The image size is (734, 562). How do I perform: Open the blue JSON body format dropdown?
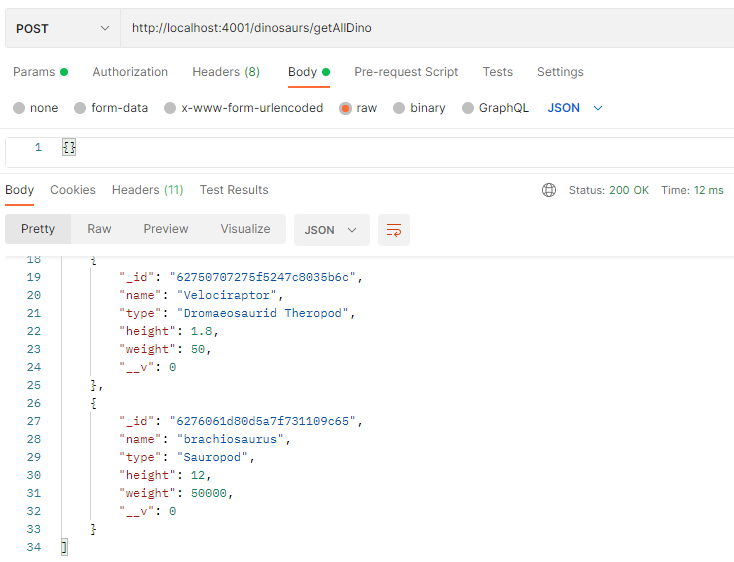575,108
